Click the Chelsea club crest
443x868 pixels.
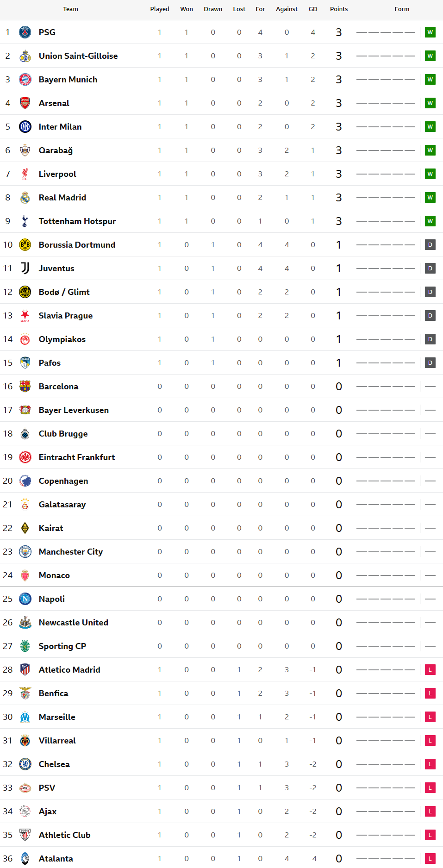point(25,764)
